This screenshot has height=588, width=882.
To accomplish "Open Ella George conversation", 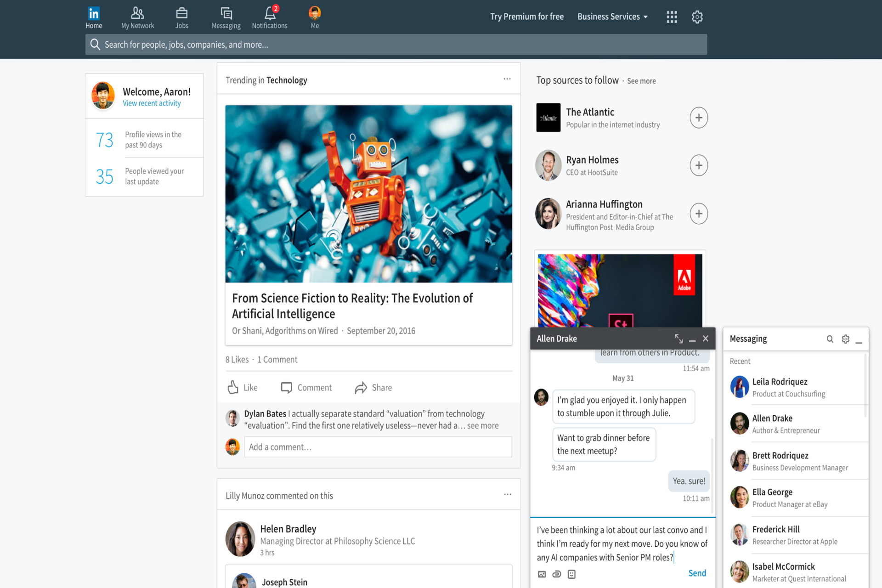I will (x=797, y=498).
